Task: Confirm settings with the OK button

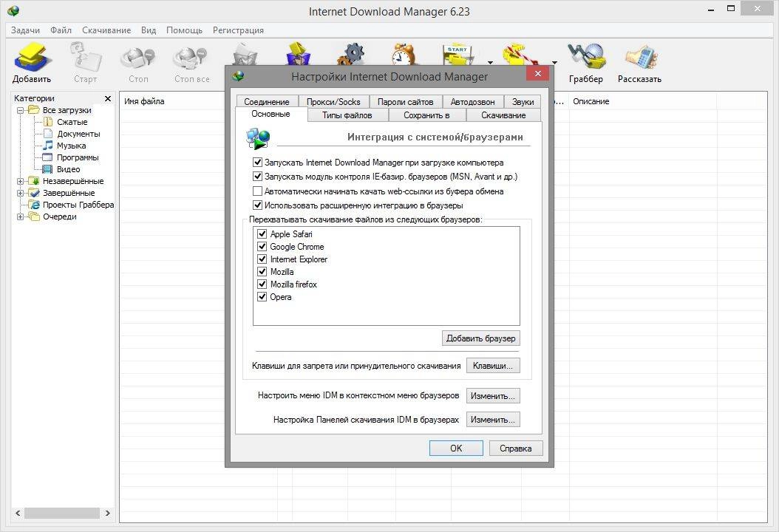Action: click(456, 448)
